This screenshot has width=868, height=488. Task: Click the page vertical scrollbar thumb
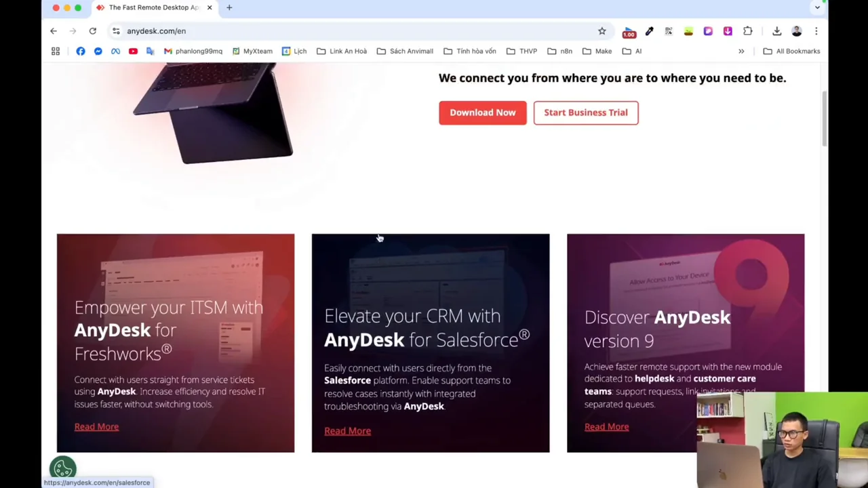click(x=825, y=117)
